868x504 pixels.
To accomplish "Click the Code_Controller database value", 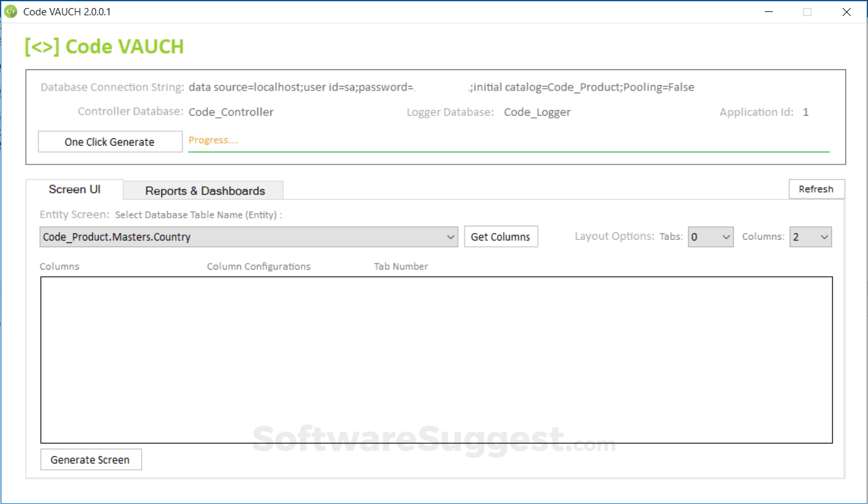I will 231,112.
